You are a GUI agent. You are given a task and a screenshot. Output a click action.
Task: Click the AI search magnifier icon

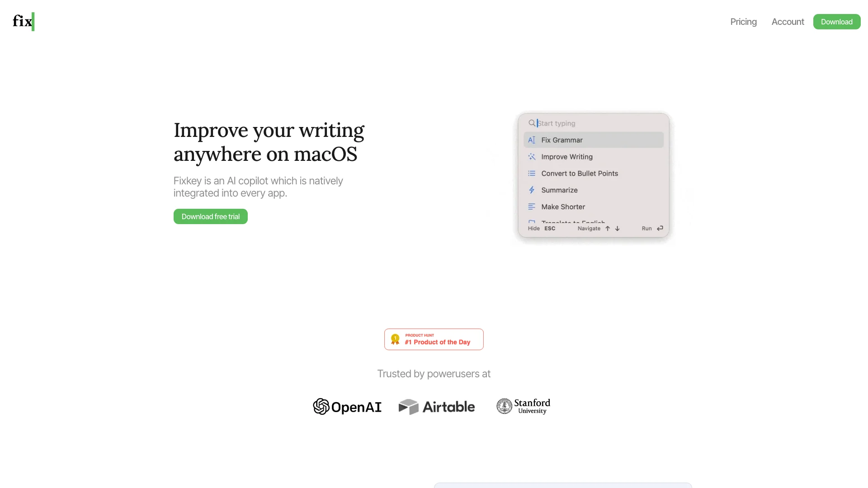pos(532,123)
